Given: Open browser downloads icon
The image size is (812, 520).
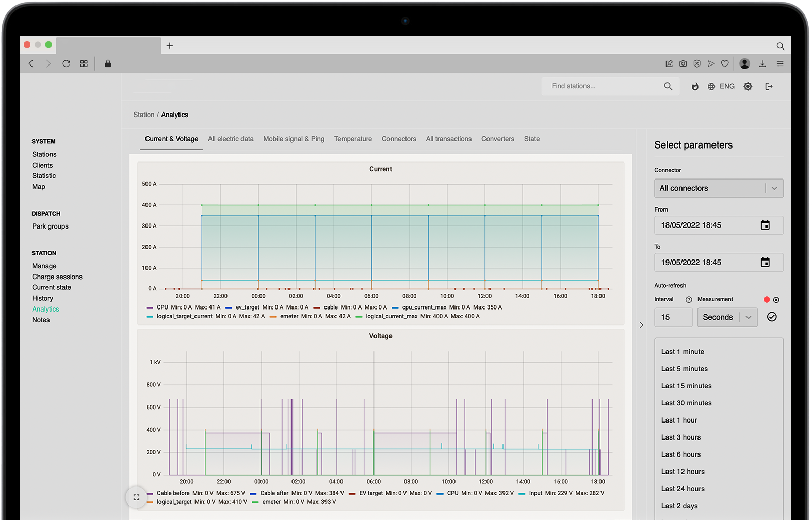Looking at the screenshot, I should pos(762,63).
